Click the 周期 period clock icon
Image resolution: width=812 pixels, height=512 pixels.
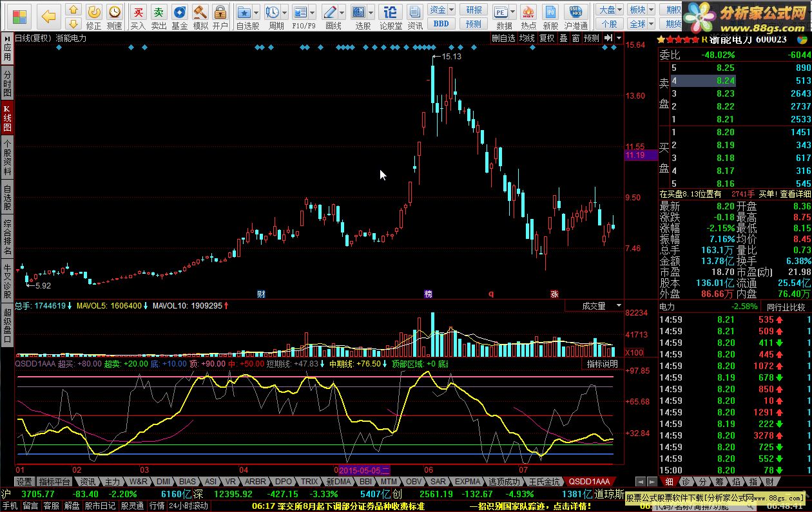pos(273,12)
